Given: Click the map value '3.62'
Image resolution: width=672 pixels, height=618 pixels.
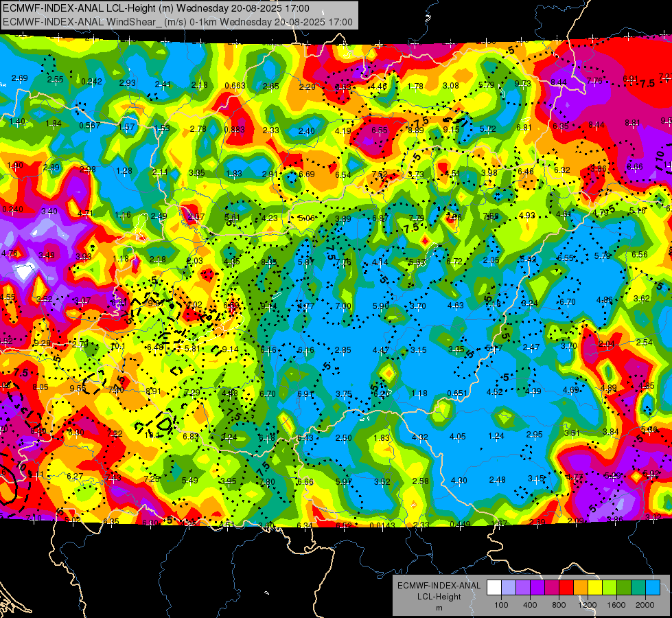Looking at the screenshot, I should coord(642,298).
